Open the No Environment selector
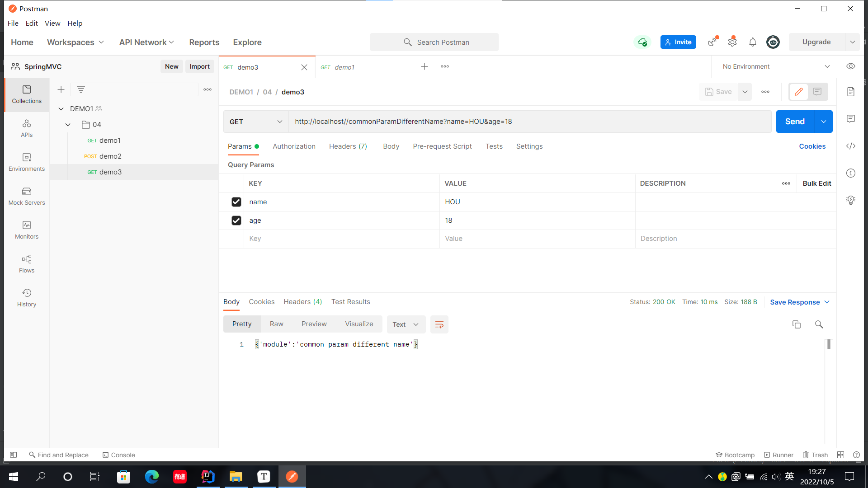Image resolution: width=868 pixels, height=488 pixels. coord(776,66)
